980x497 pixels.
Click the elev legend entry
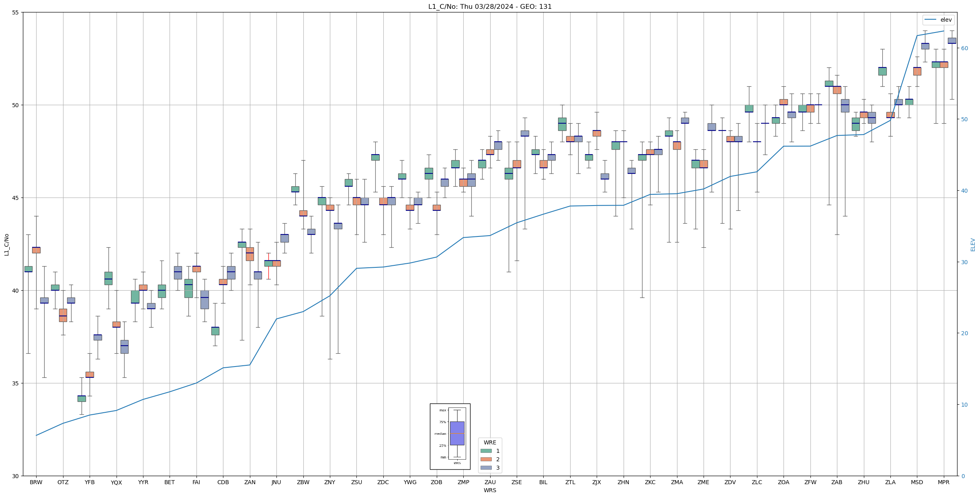click(938, 20)
